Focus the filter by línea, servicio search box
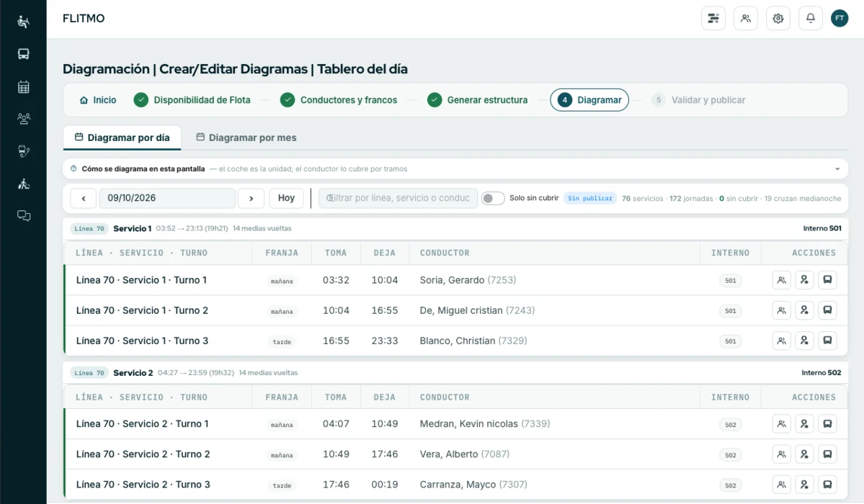The width and height of the screenshot is (864, 504). 398,198
